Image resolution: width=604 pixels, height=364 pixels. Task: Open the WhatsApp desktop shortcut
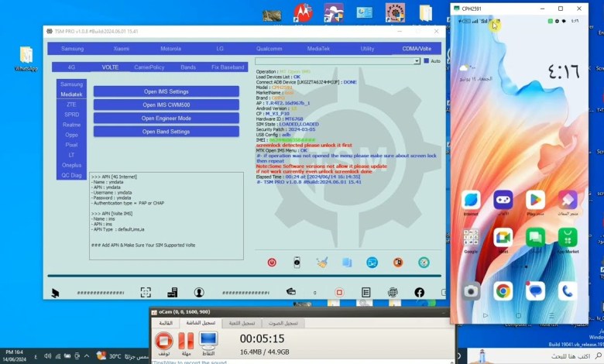pyautogui.click(x=26, y=58)
